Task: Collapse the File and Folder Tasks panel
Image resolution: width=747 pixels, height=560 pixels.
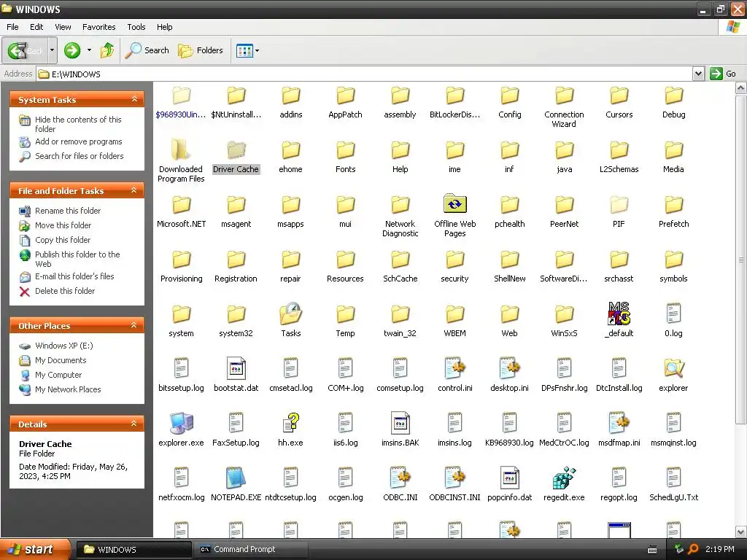Action: [134, 190]
